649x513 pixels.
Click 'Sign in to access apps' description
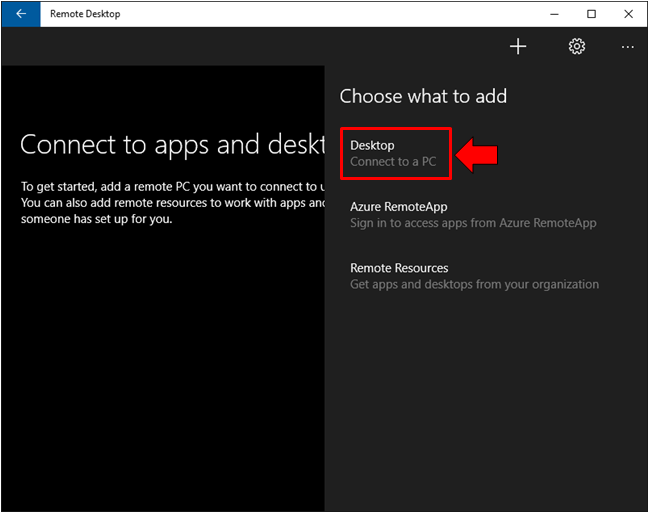tap(473, 223)
